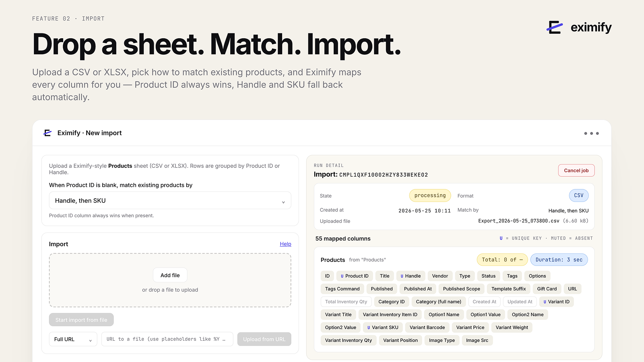The image size is (644, 362).
Task: Open the Full URL type dropdown
Action: 73,339
